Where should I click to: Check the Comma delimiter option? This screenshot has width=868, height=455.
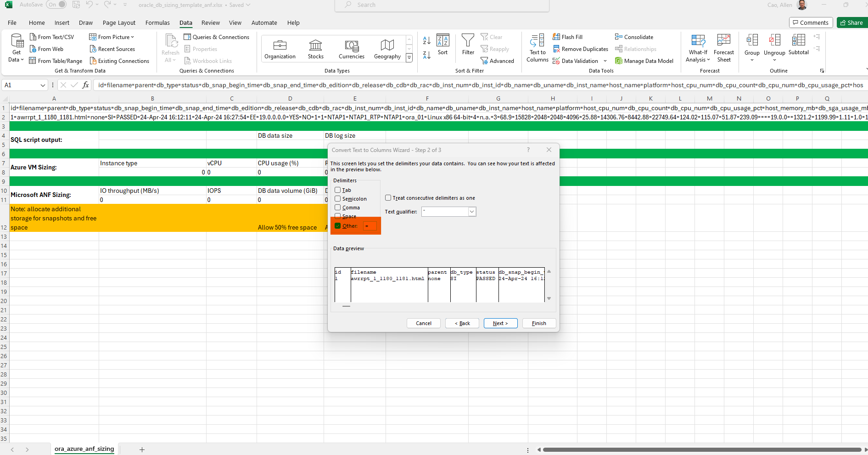338,208
